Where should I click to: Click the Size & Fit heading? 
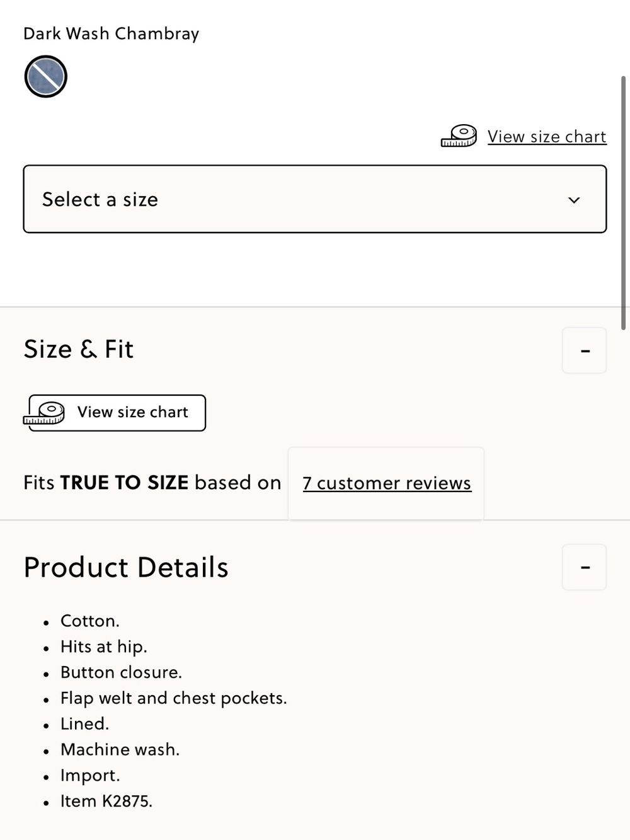click(x=79, y=349)
